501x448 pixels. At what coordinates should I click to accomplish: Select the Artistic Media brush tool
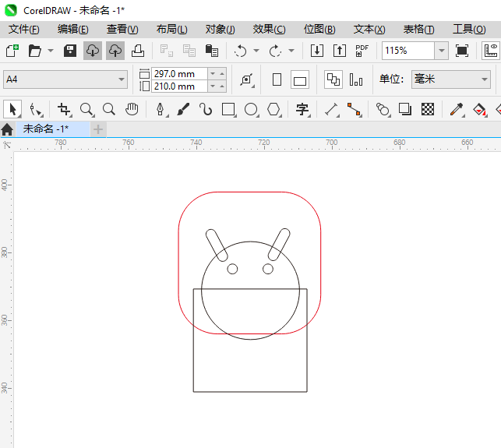point(183,109)
